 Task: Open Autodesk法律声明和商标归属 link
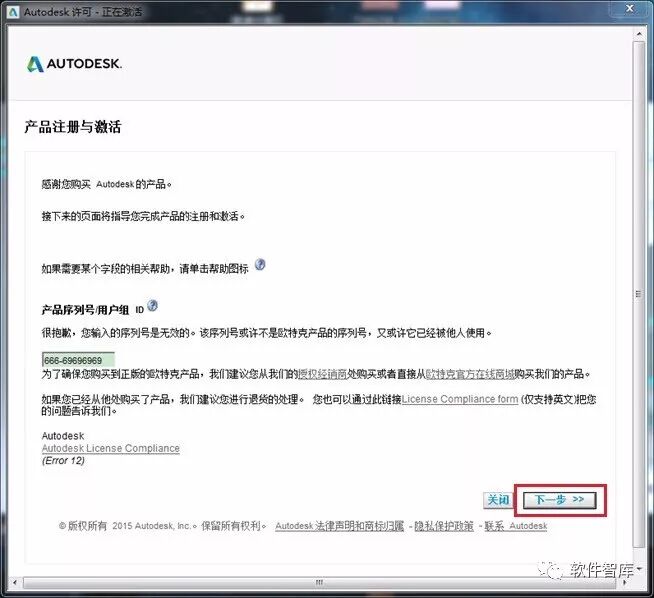(340, 526)
